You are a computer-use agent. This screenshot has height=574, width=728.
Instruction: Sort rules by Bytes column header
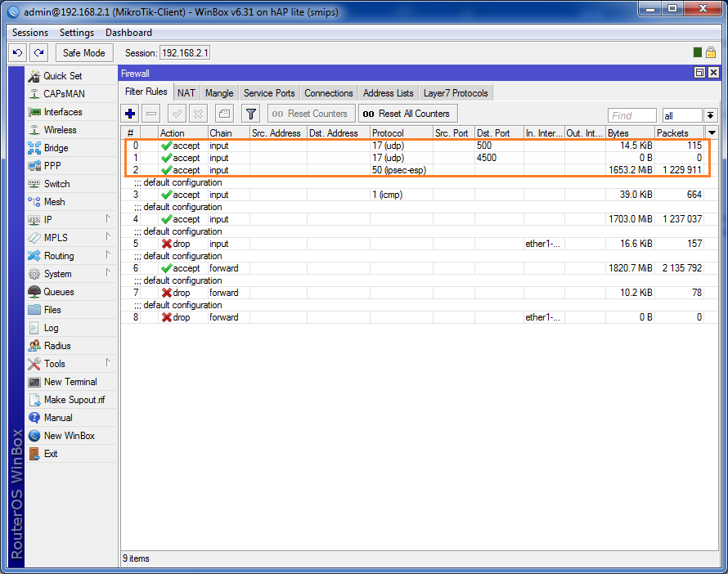pyautogui.click(x=629, y=132)
